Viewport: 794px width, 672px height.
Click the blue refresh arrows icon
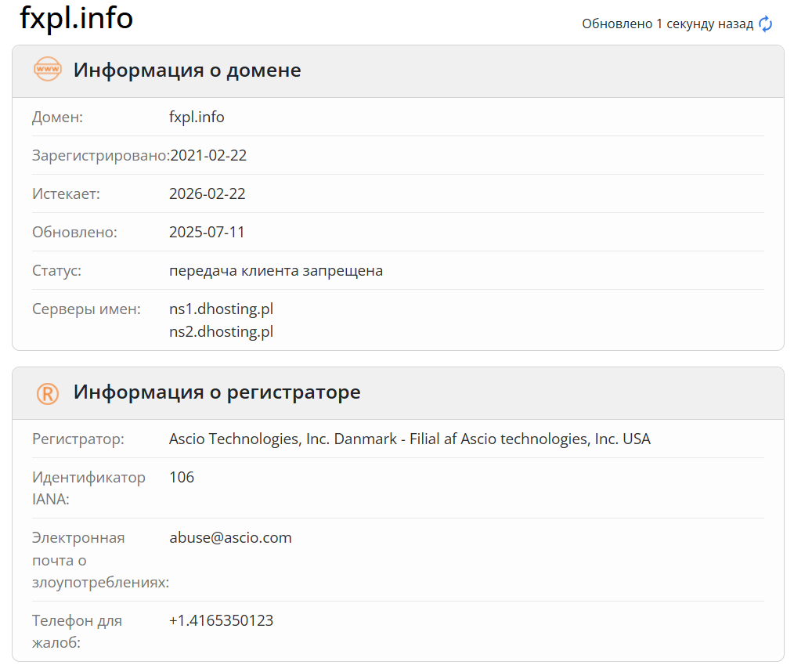[765, 23]
